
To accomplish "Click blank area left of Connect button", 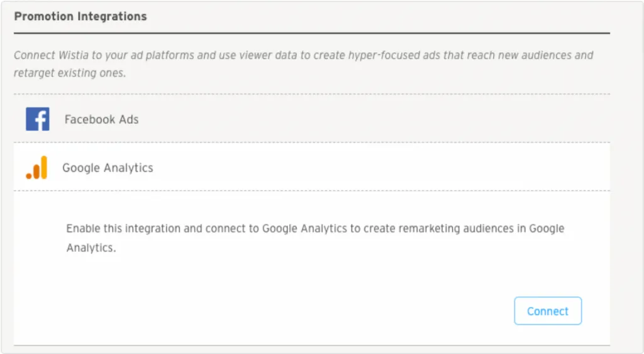I will pyautogui.click(x=287, y=311).
